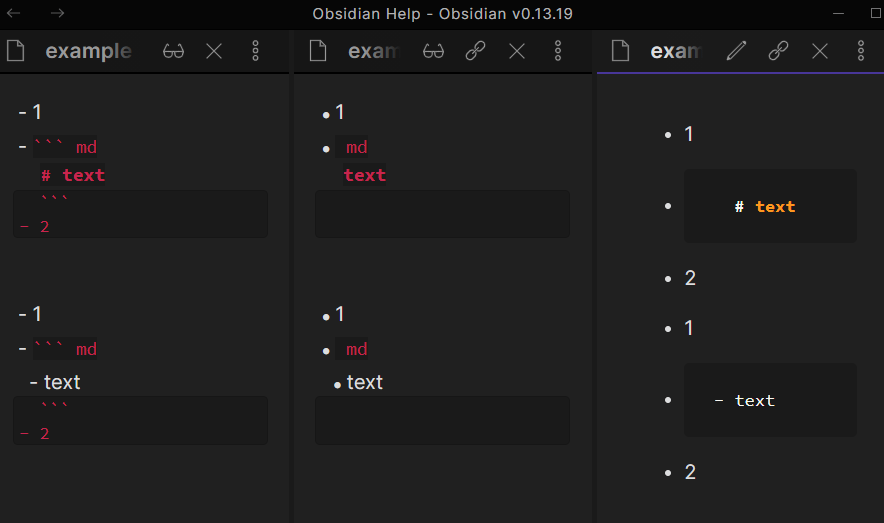
Task: Open the middle pane's three-dot menu
Action: [x=558, y=51]
